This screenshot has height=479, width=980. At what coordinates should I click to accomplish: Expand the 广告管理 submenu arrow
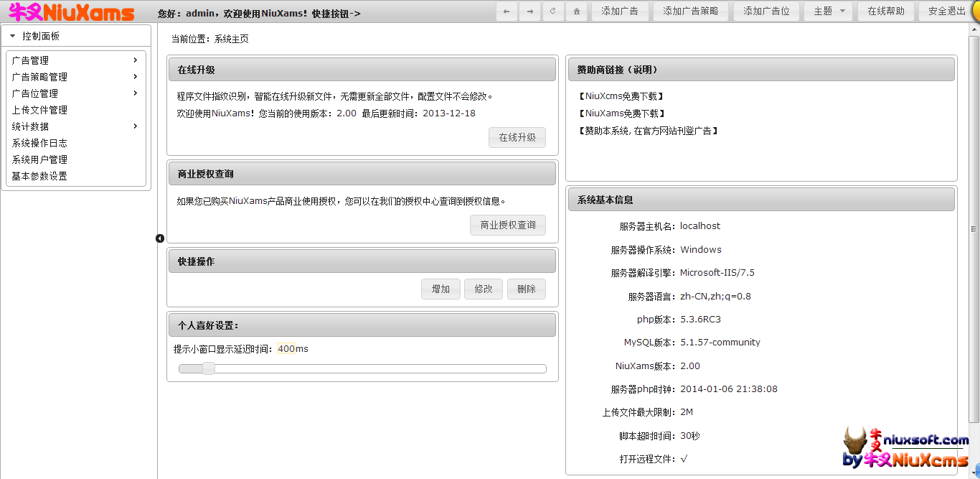[136, 60]
